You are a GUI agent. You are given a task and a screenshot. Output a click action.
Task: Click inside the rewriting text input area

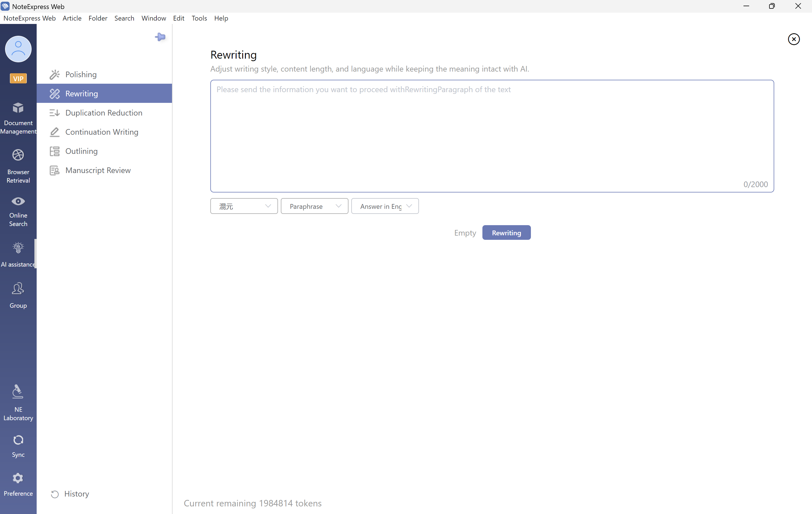pyautogui.click(x=492, y=136)
